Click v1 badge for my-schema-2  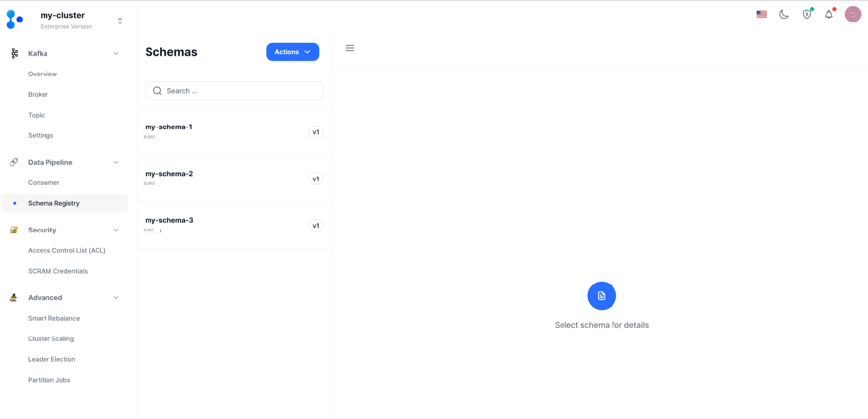[x=316, y=179]
